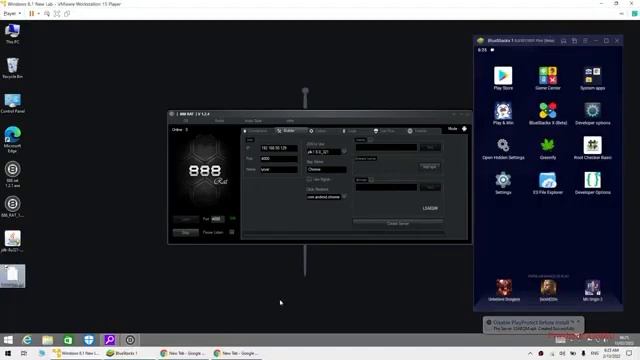Toggle checkbox next to Hidden label
Viewport: 640px width, 360px height.
point(371,140)
